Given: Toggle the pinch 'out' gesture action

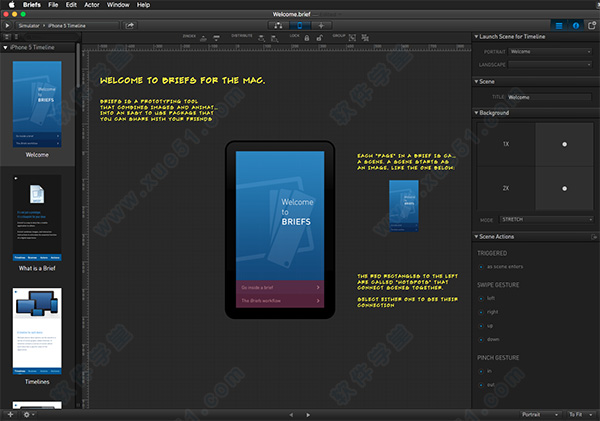Looking at the screenshot, I should [x=481, y=385].
